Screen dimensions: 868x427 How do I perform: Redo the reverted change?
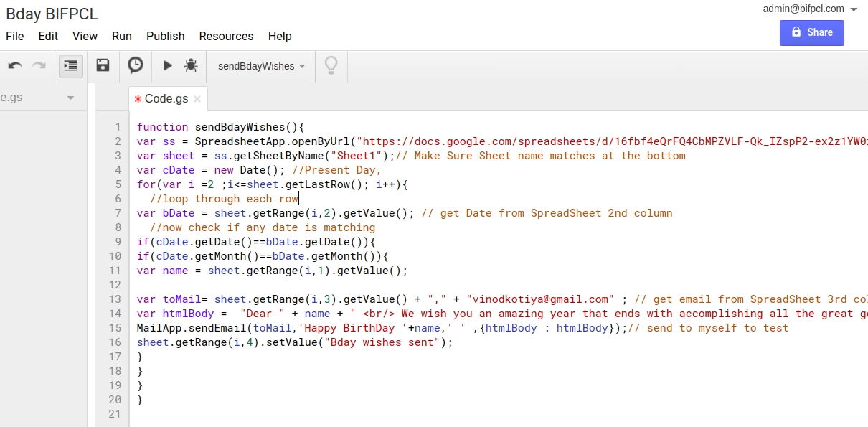tap(39, 65)
